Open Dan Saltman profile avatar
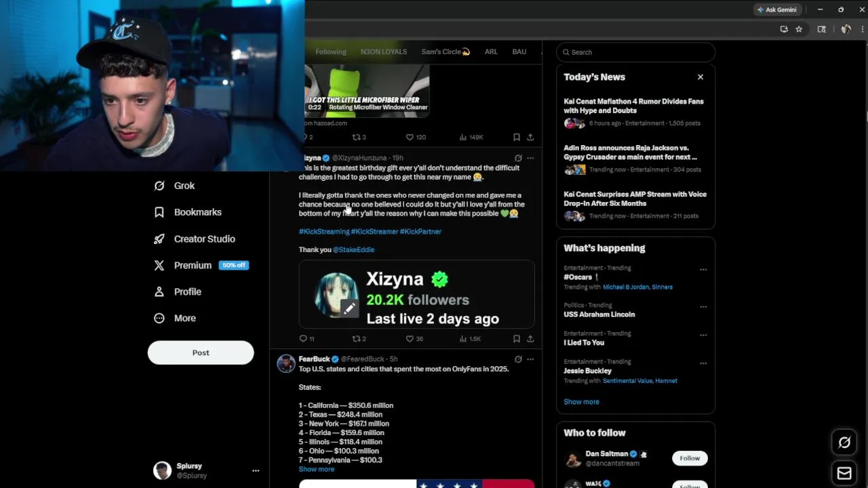Viewport: 868px width, 488px height. pos(573,459)
